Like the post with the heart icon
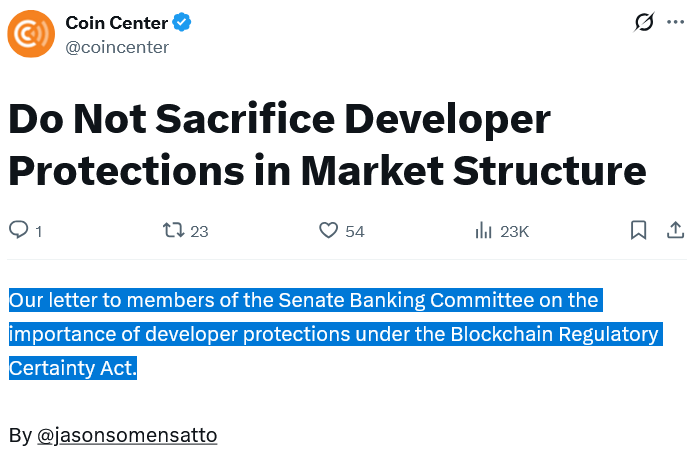The height and width of the screenshot is (451, 693). 329,231
